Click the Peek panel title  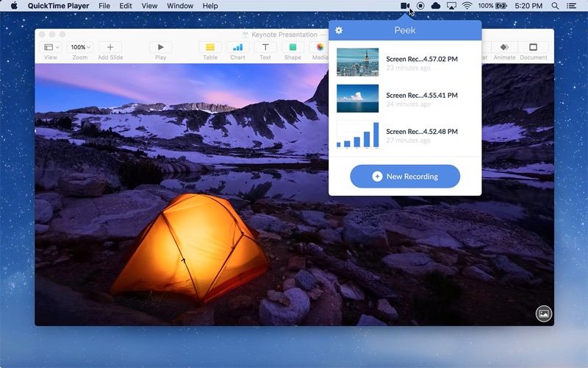(x=405, y=30)
